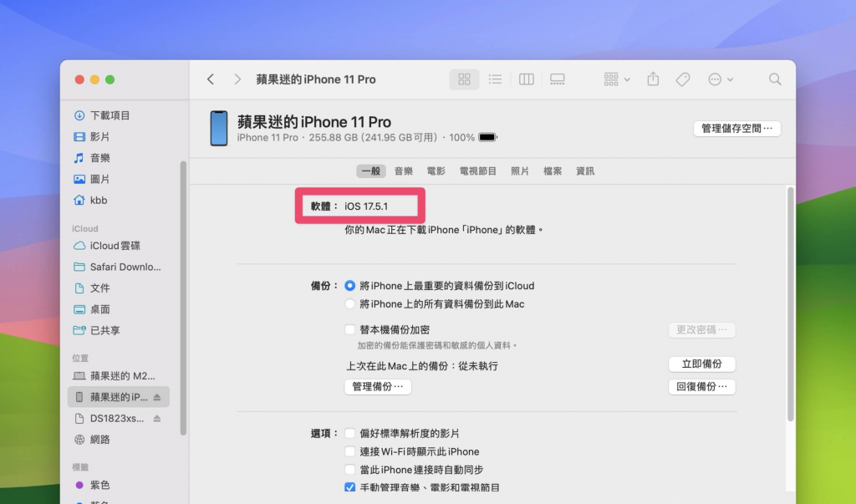The height and width of the screenshot is (504, 856).
Task: Click the battery indicator icon
Action: click(488, 138)
